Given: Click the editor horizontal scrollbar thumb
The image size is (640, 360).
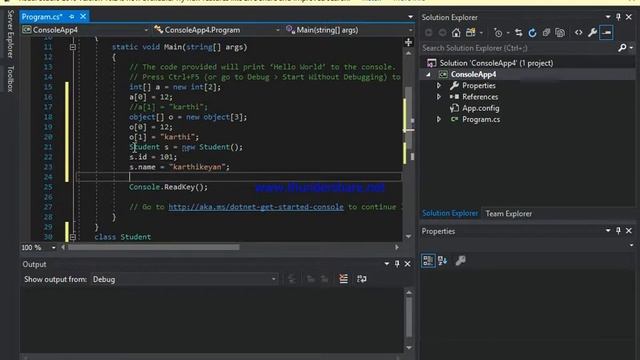Looking at the screenshot, I should 154,247.
